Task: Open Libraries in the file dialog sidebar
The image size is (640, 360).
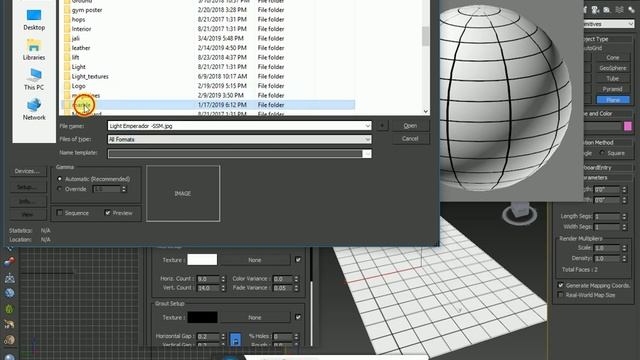Action: point(34,49)
